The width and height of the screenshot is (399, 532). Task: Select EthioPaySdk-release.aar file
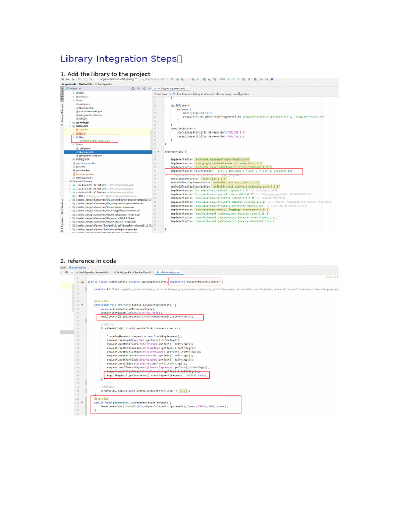95,141
